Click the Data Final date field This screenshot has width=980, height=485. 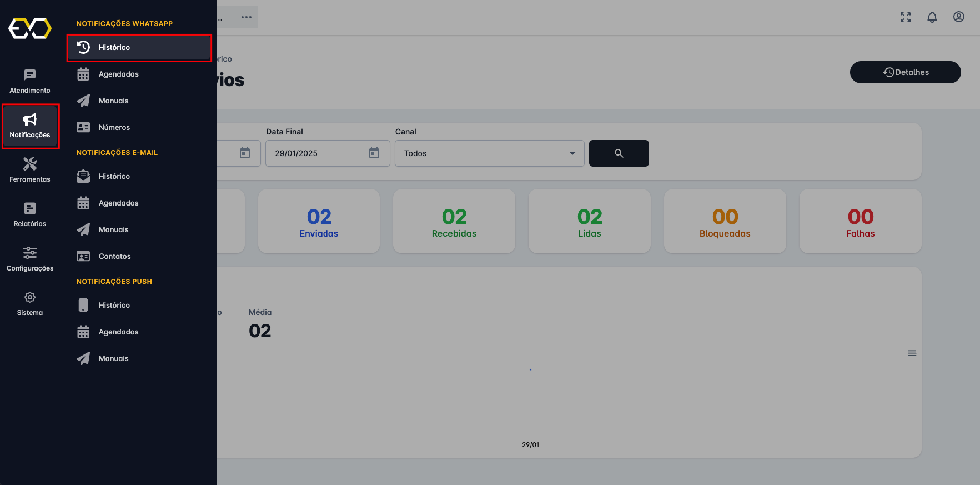316,153
